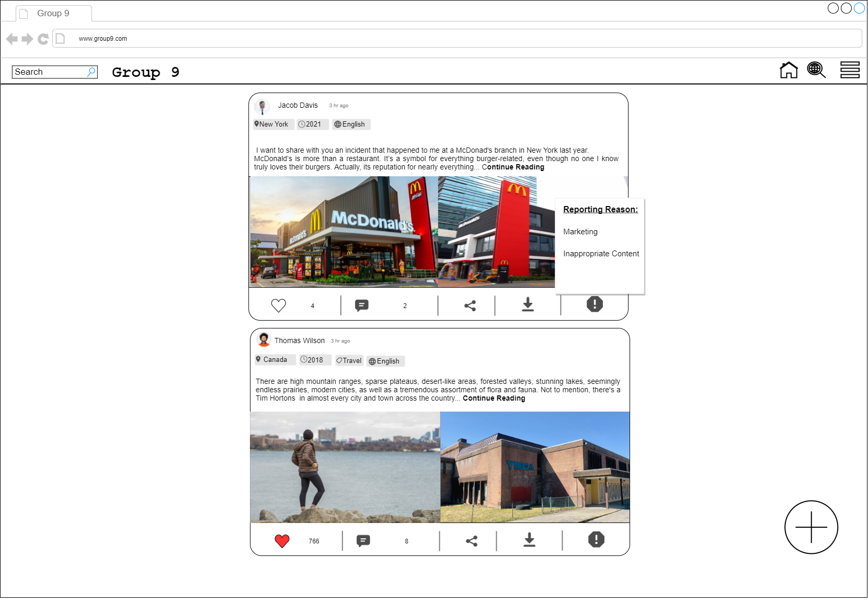The height and width of the screenshot is (602, 868).
Task: Share Jacob Davis's post
Action: [x=470, y=305]
